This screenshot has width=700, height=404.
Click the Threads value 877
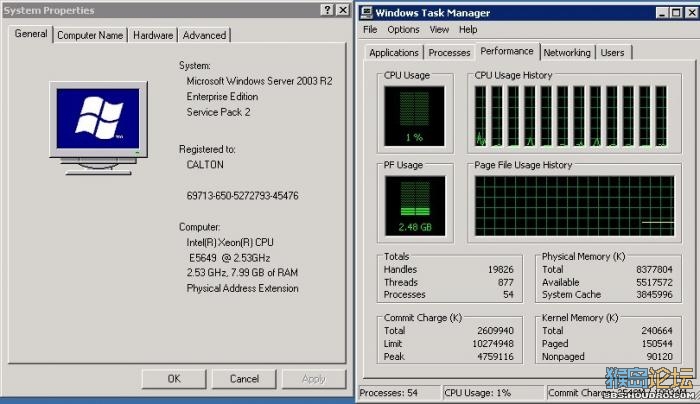pyautogui.click(x=505, y=283)
